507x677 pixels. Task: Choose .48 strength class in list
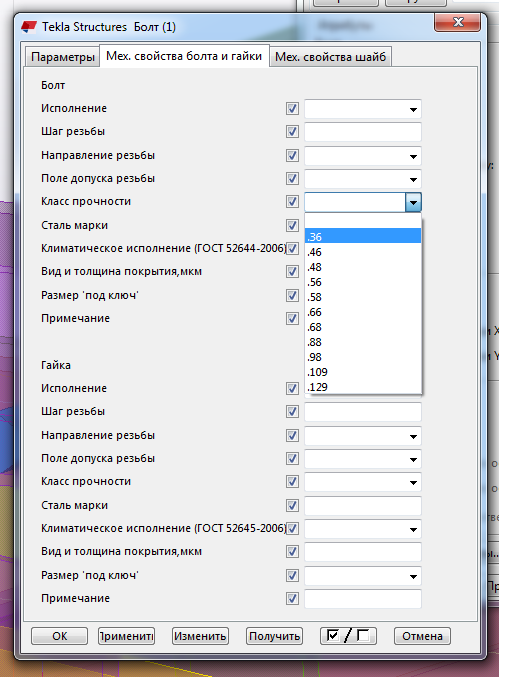point(363,267)
